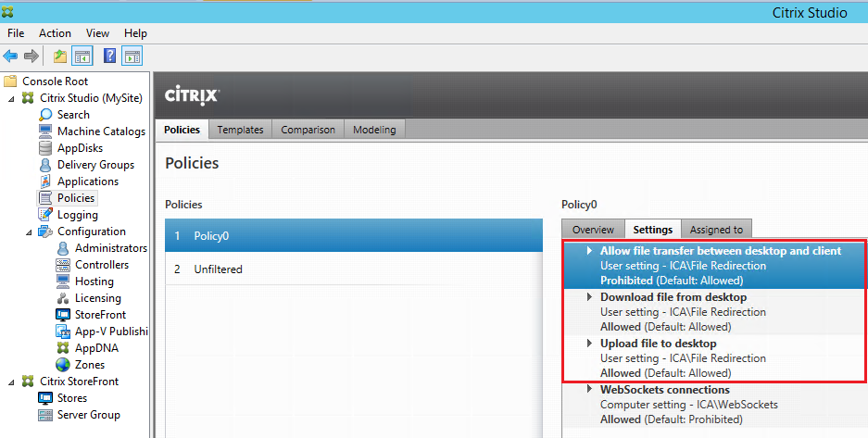The width and height of the screenshot is (868, 438).
Task: Select Server Group under Citrix StoreFront
Action: [89, 415]
